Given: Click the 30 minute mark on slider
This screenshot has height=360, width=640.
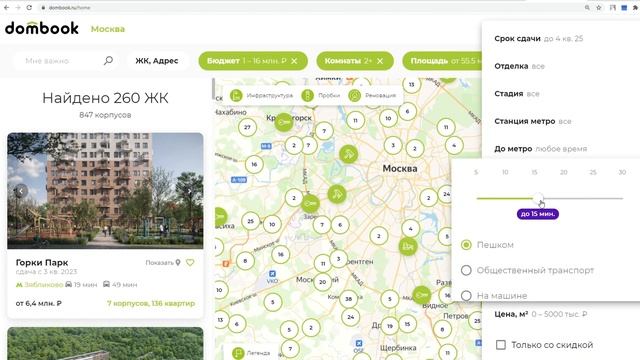Looking at the screenshot, I should tap(622, 172).
